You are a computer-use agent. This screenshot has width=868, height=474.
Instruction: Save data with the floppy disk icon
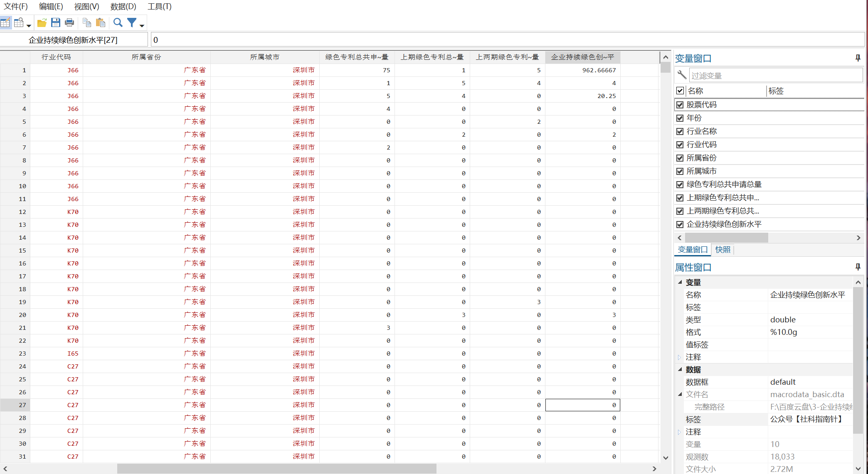click(55, 23)
